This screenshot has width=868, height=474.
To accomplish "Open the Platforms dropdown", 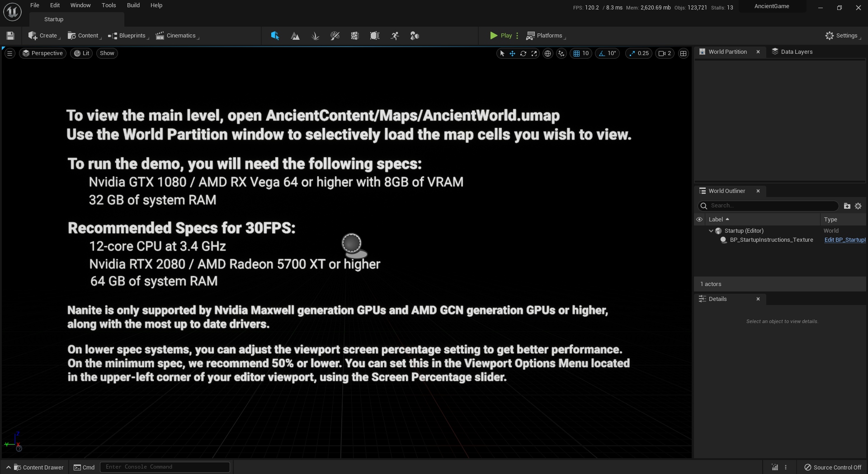I will pyautogui.click(x=546, y=36).
